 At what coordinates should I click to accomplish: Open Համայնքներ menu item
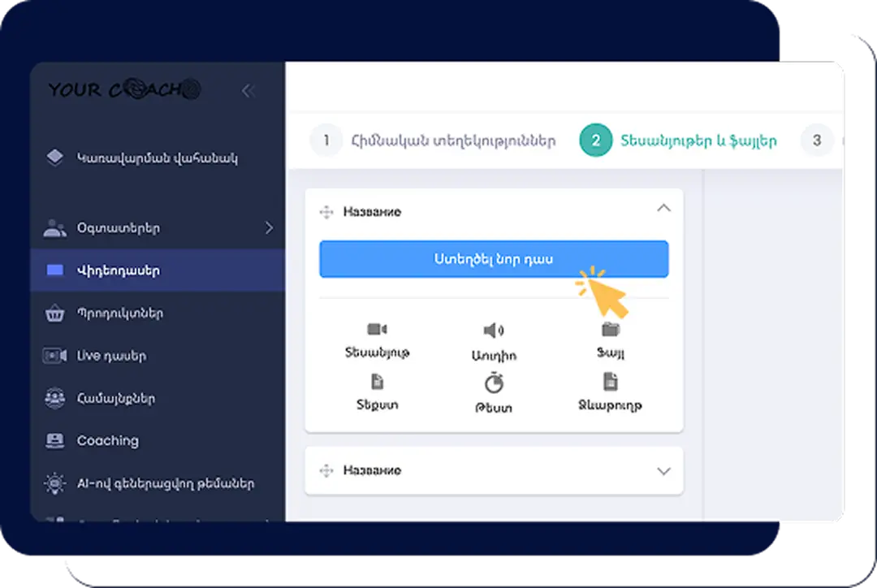[x=158, y=398]
